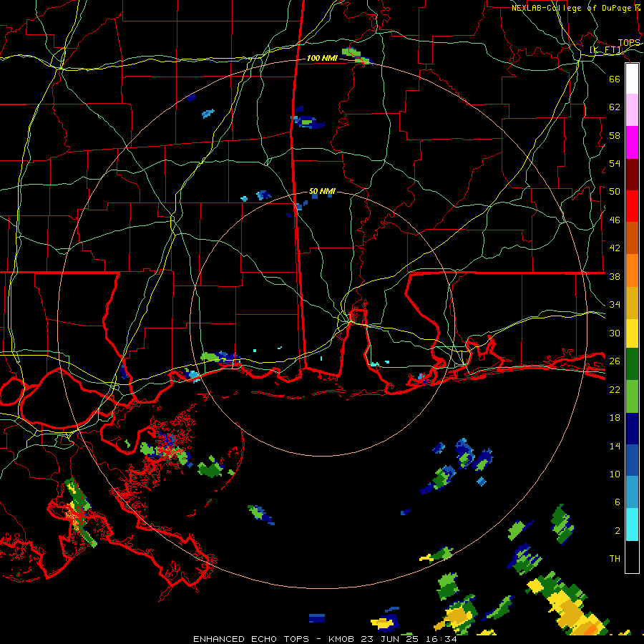Select the "26" legend value
This screenshot has height=644, width=644.
[x=615, y=361]
